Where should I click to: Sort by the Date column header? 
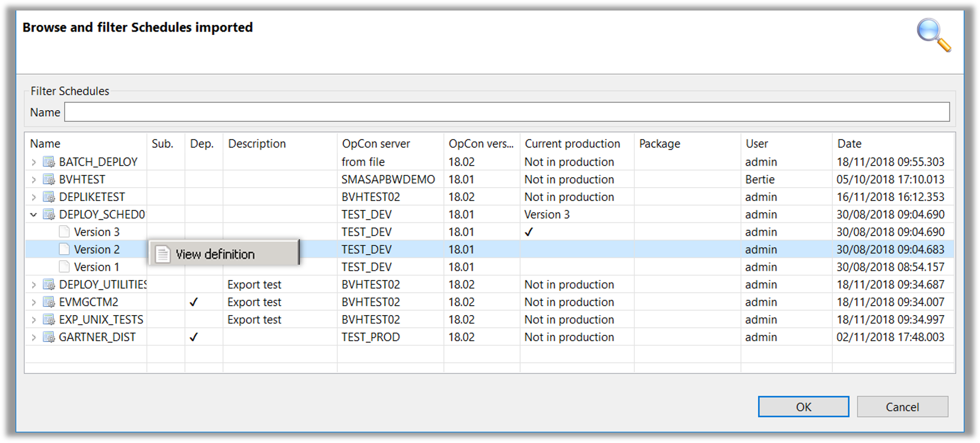pyautogui.click(x=893, y=143)
